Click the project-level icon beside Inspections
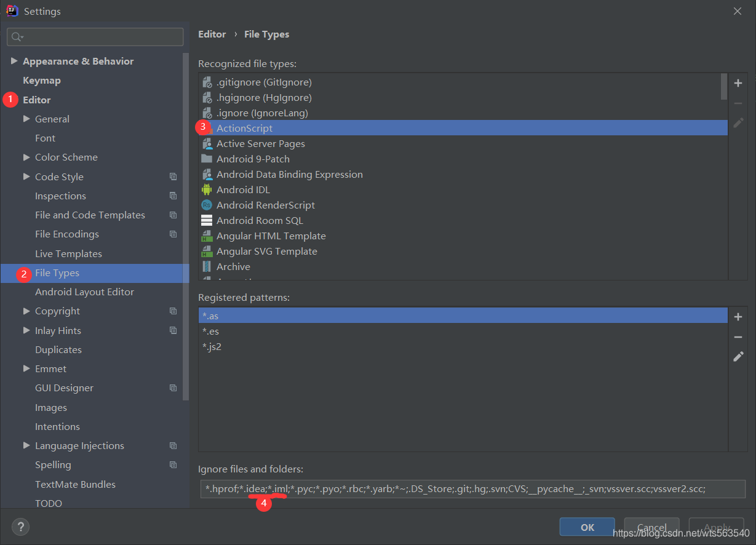Screen dimensions: 756x545 (x=173, y=196)
